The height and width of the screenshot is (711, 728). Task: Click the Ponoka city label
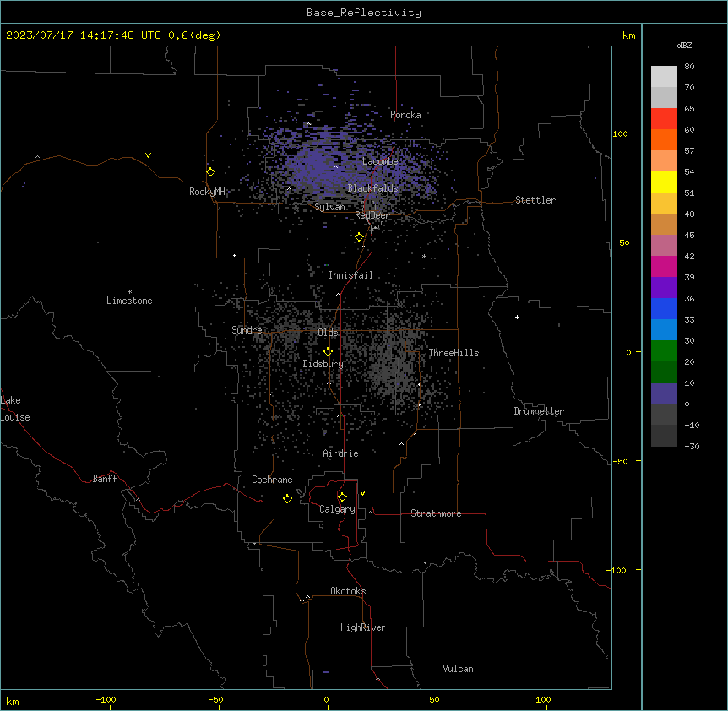405,115
